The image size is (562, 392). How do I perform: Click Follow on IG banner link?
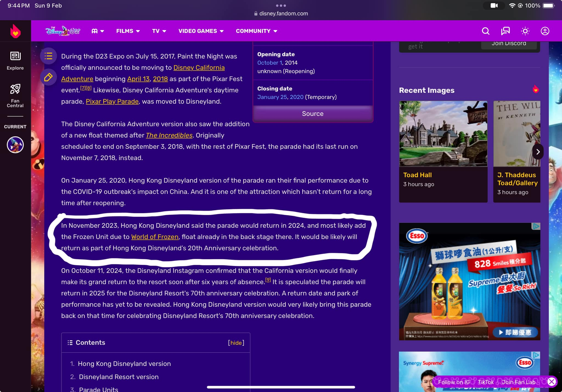(x=454, y=382)
